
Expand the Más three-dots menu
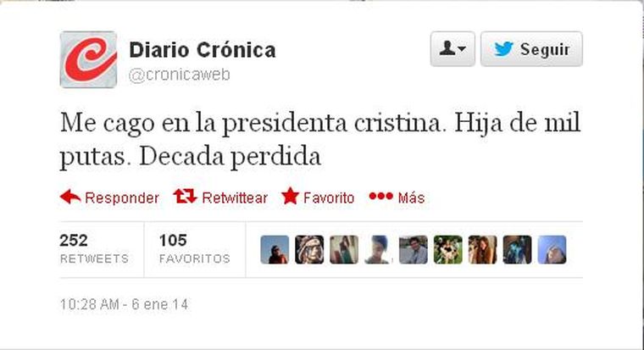(380, 196)
